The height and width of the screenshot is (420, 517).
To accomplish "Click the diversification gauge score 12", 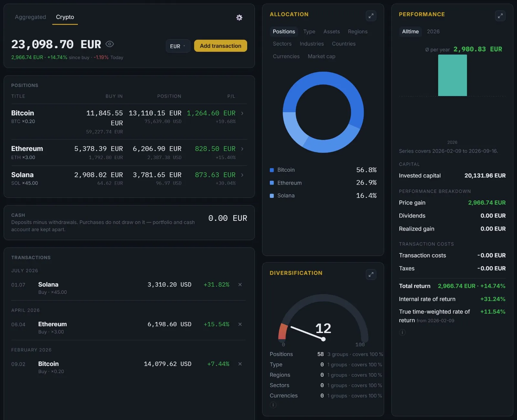I will click(323, 328).
